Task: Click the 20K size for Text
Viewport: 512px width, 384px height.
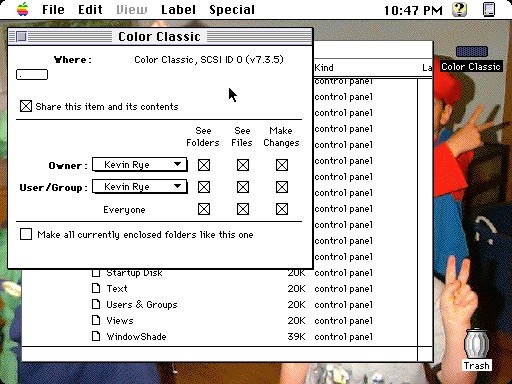Action: pyautogui.click(x=296, y=288)
